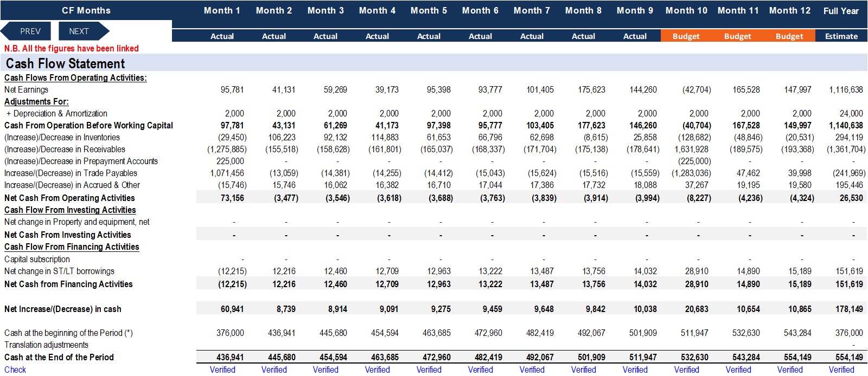Select Month 1 net increase value 60,941
Screen dimensions: 868x376
[232, 309]
